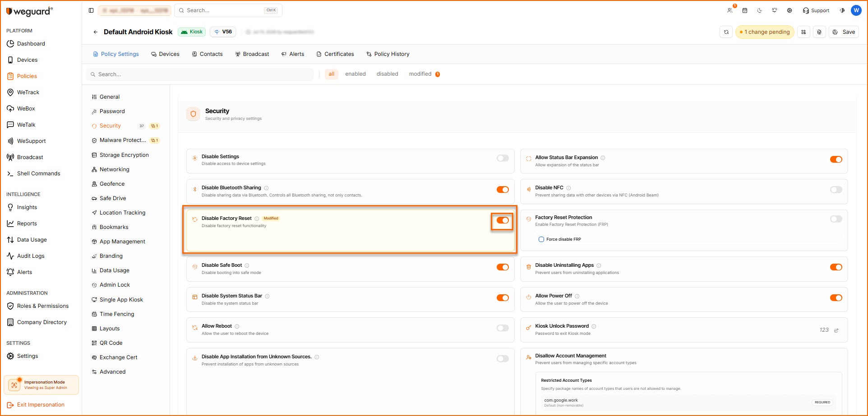The image size is (868, 416).
Task: Filter settings by modified
Action: pyautogui.click(x=424, y=74)
